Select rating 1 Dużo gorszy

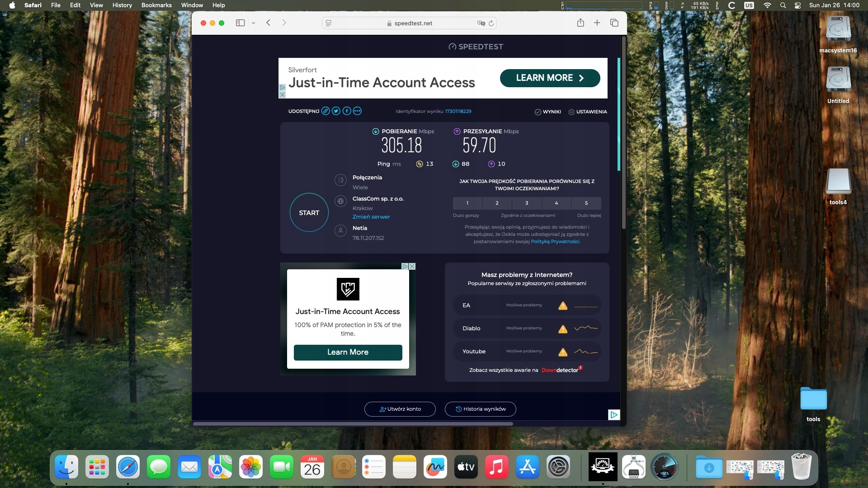[467, 203]
